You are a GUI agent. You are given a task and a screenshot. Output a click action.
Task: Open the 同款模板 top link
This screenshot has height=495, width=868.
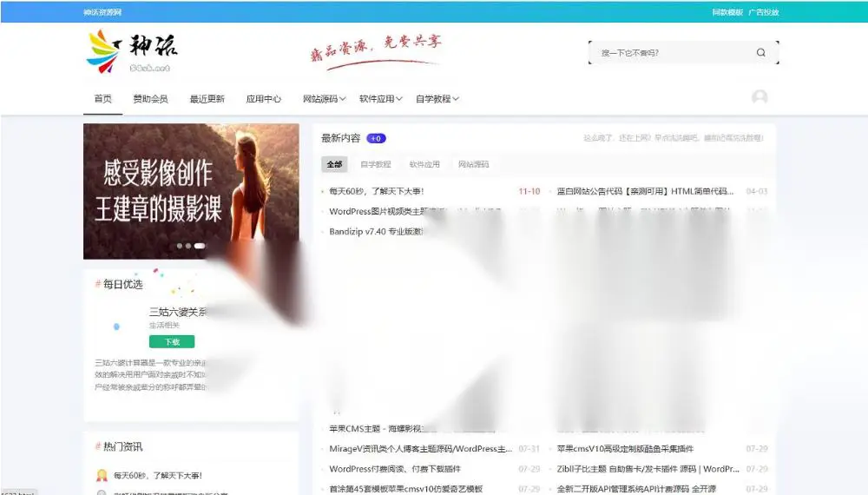[727, 12]
